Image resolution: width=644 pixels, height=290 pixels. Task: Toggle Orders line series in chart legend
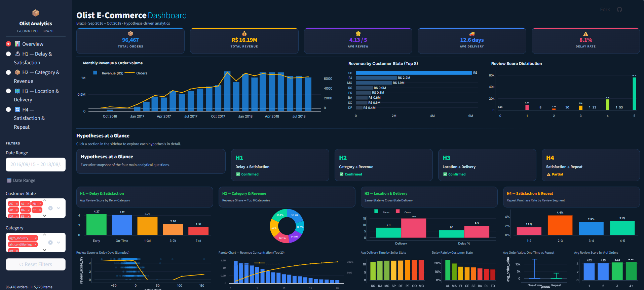pyautogui.click(x=136, y=73)
